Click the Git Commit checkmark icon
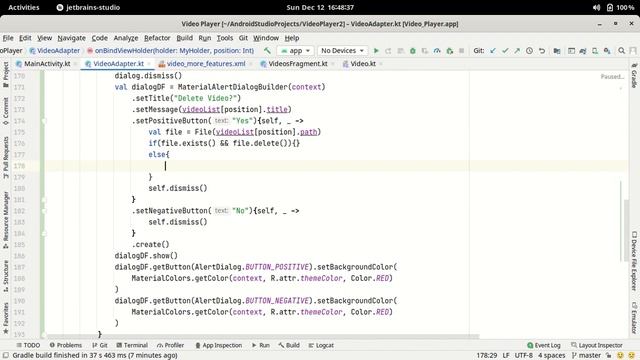 click(505, 51)
